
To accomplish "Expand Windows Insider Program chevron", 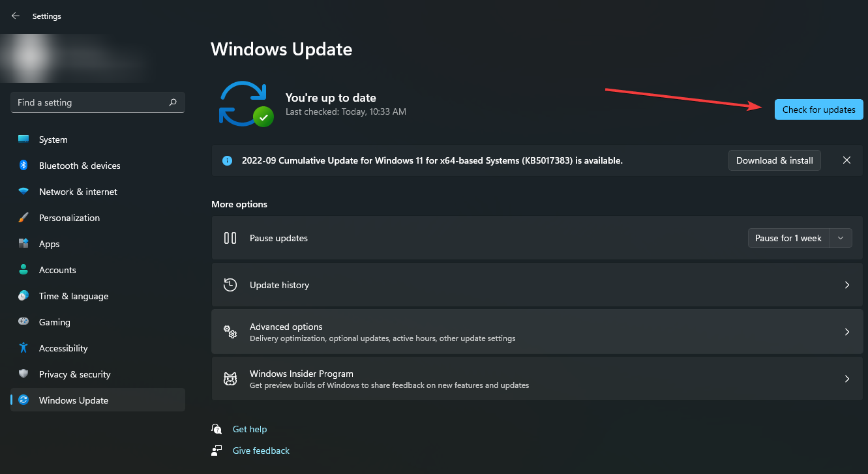I will 847,379.
